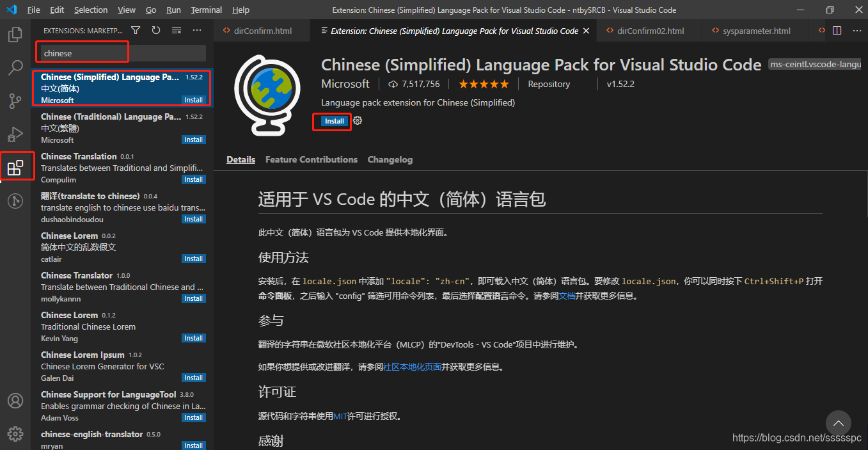Install the translate to chinese extension
This screenshot has height=450, width=868.
[194, 219]
